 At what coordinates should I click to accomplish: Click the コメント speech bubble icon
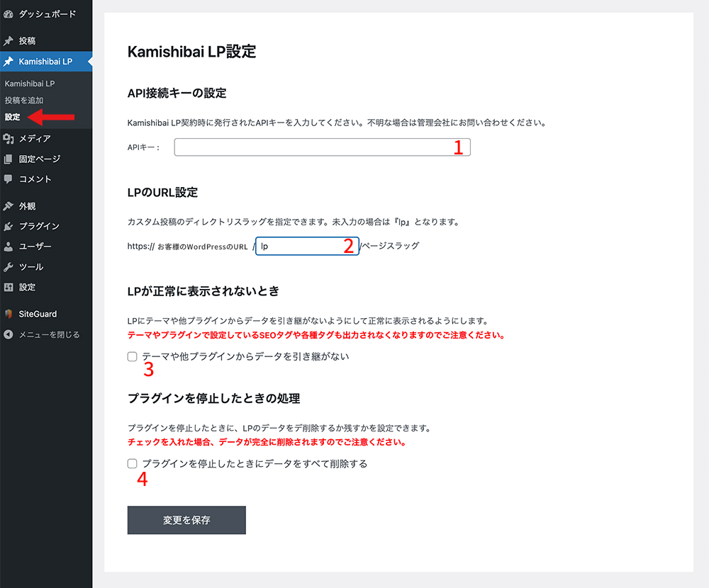click(8, 179)
